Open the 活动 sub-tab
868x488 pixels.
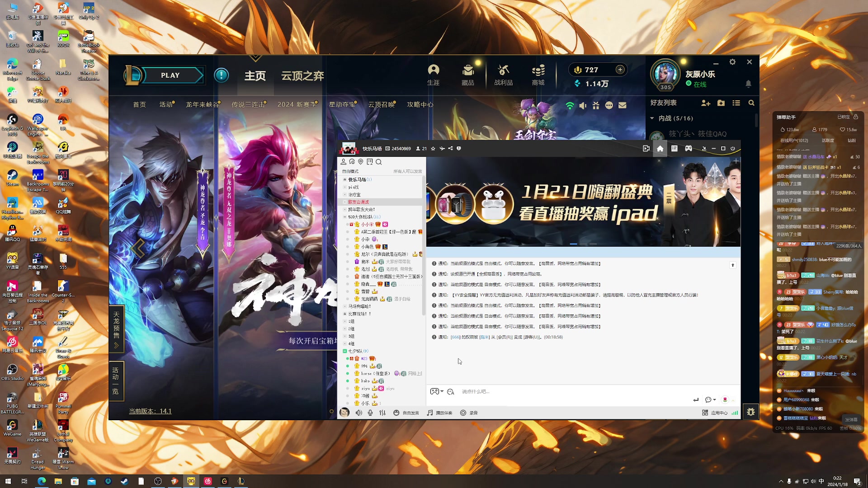(x=166, y=105)
